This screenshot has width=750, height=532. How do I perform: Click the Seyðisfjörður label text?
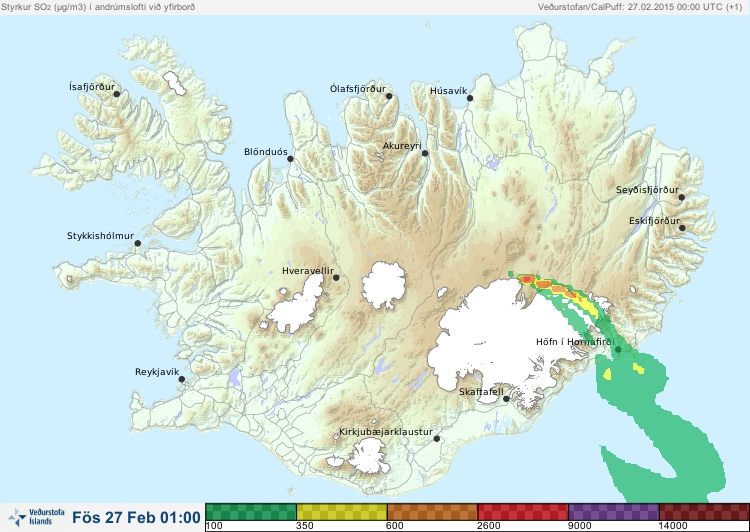647,190
